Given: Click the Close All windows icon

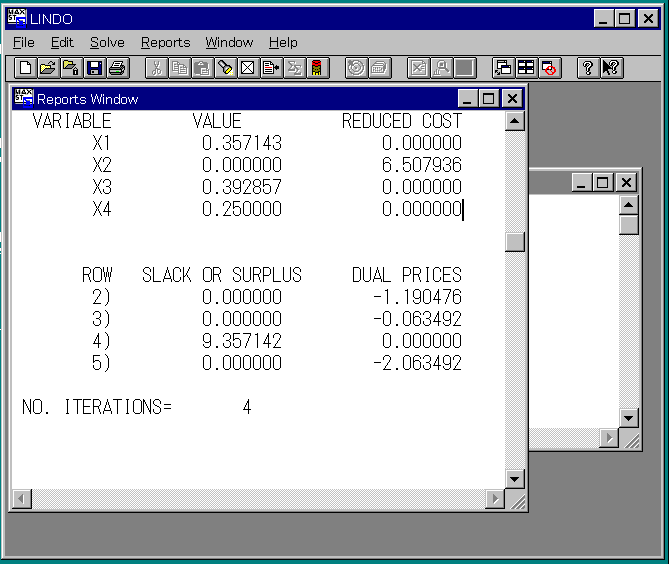Looking at the screenshot, I should pos(550,68).
